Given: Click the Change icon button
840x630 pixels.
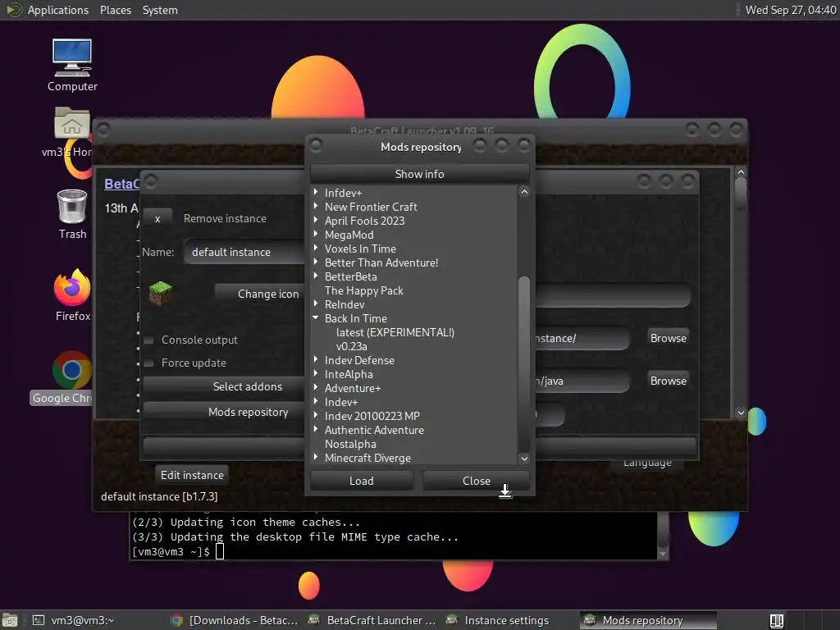Looking at the screenshot, I should 260,294.
